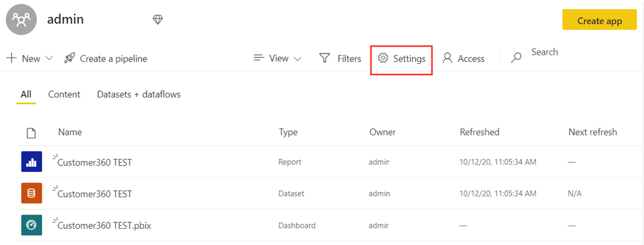Click the person Access icon
Screen dimensions: 644x245
pyautogui.click(x=447, y=58)
